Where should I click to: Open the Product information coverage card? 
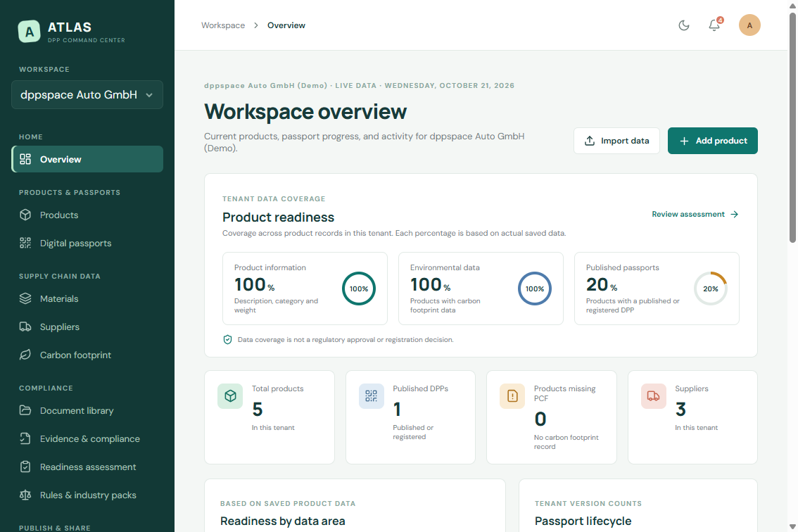[x=305, y=289]
